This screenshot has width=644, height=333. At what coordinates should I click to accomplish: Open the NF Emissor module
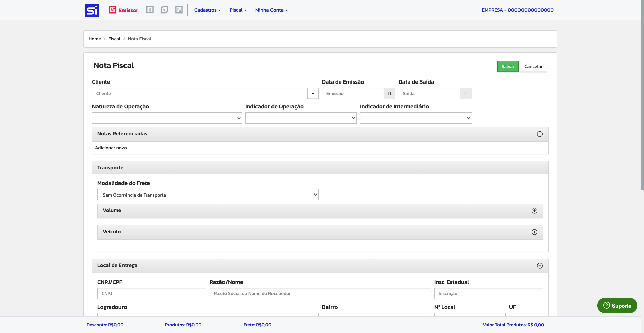coord(123,10)
